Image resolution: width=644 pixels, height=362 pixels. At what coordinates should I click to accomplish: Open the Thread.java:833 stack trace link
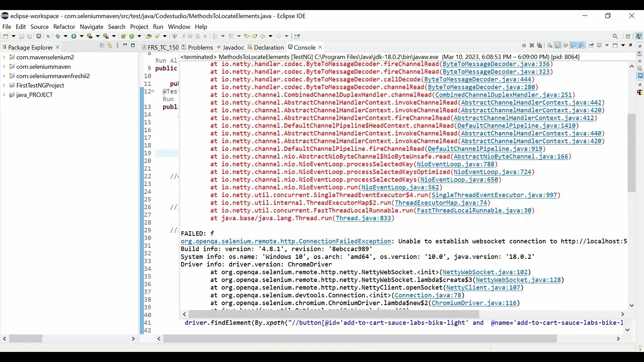363,218
